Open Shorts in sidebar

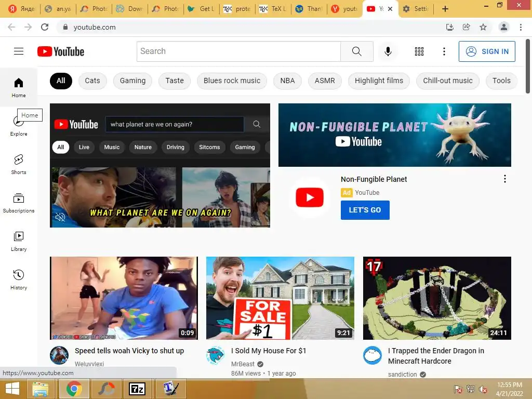[19, 165]
